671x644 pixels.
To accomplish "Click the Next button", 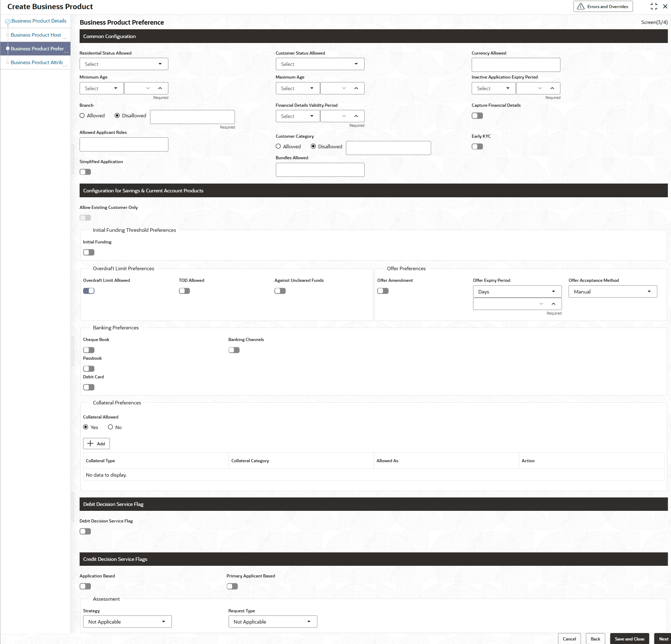I will 663,639.
